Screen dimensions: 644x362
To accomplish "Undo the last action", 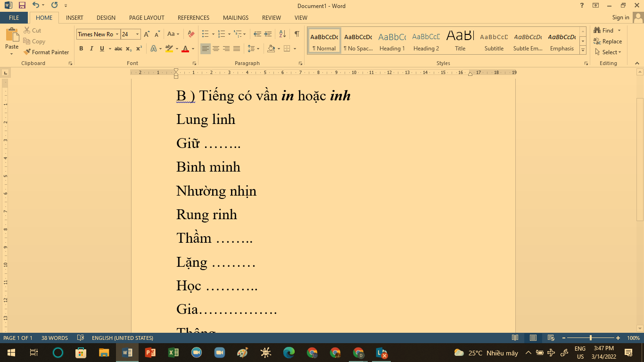I will point(36,5).
